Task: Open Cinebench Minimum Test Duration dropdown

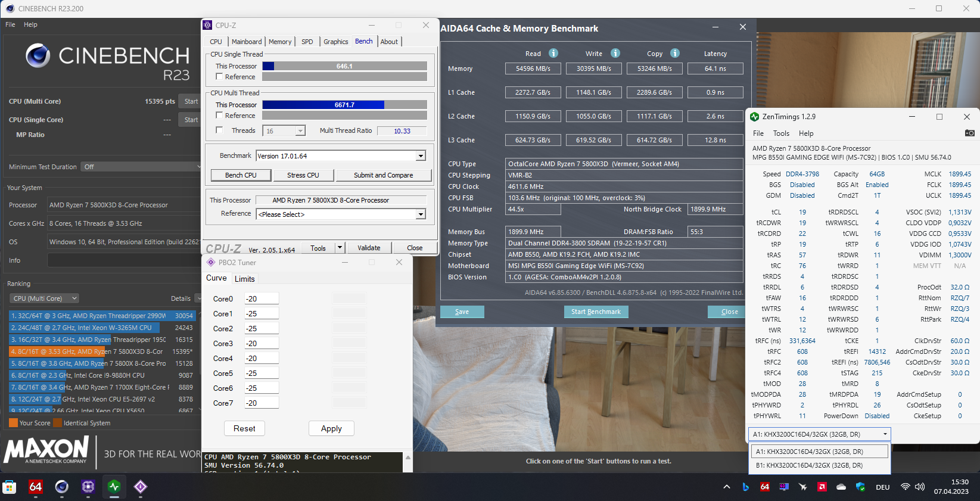Action: pos(141,167)
